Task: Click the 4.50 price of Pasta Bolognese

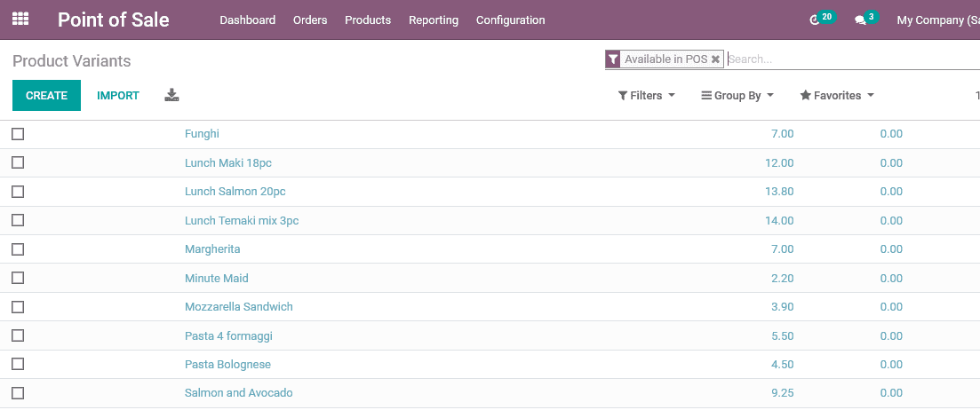Action: coord(783,365)
